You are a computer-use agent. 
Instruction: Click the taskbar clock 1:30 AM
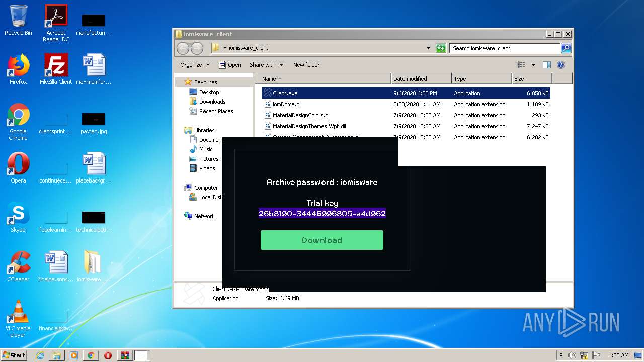click(x=618, y=355)
